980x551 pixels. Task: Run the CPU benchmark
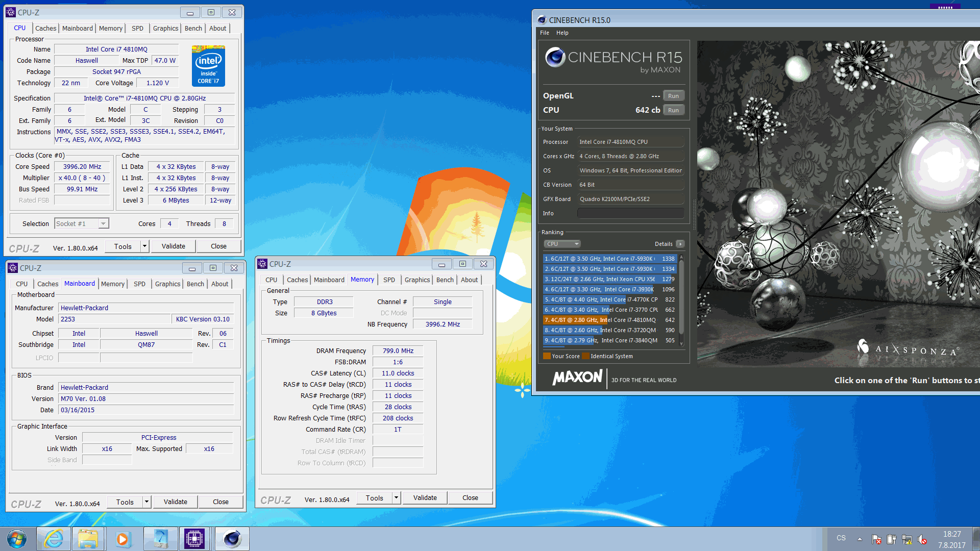(673, 110)
